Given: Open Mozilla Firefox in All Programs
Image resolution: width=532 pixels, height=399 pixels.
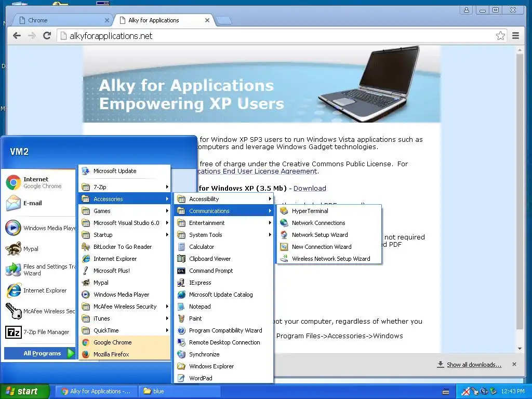Looking at the screenshot, I should tap(125, 354).
